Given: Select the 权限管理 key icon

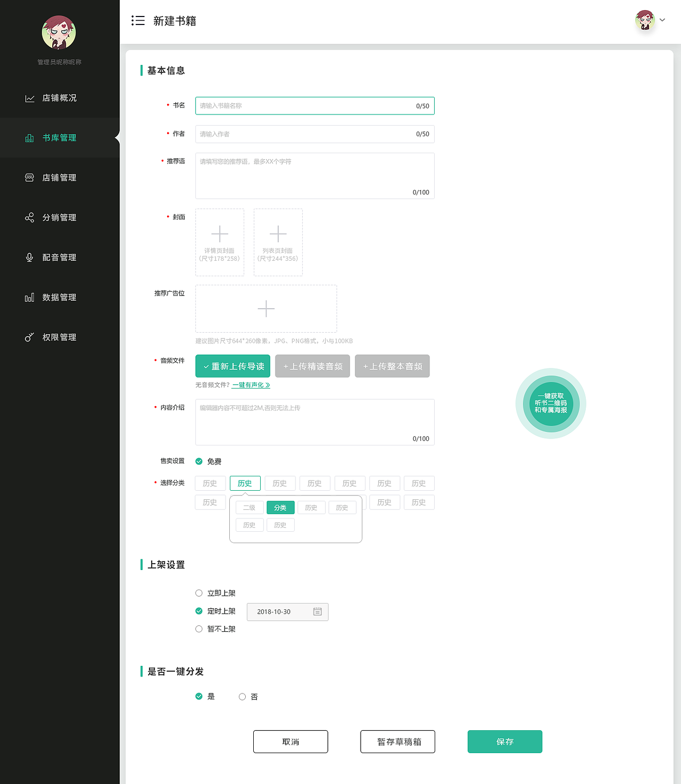Looking at the screenshot, I should [x=30, y=337].
